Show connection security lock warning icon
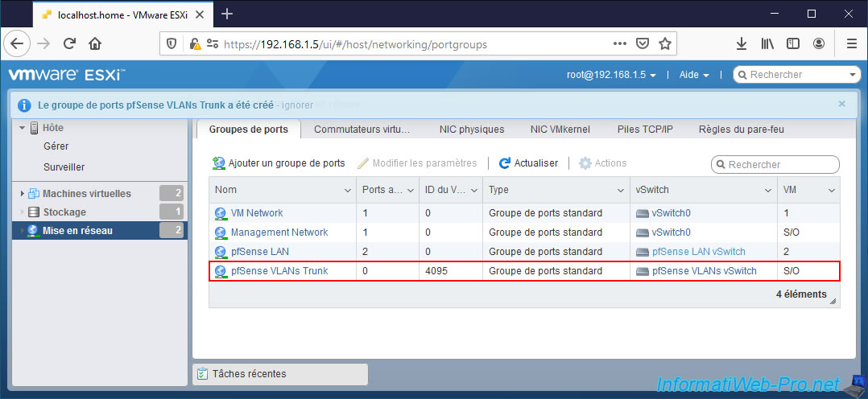This screenshot has width=868, height=399. [x=194, y=43]
